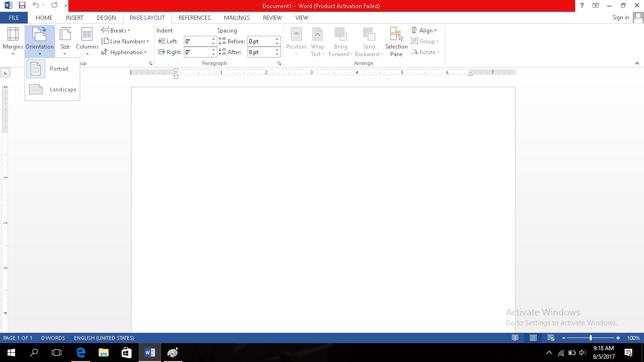Collapse the Orientation dropdown button
The width and height of the screenshot is (644, 362).
pos(40,41)
